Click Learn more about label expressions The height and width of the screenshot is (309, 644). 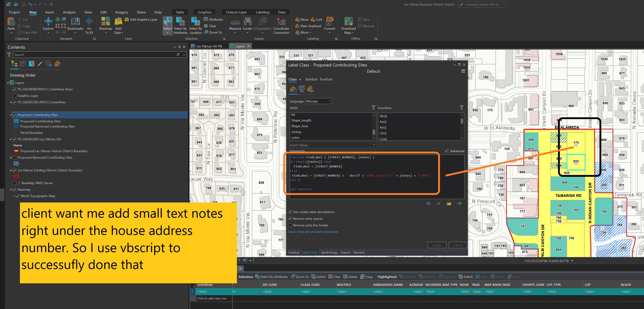313,232
